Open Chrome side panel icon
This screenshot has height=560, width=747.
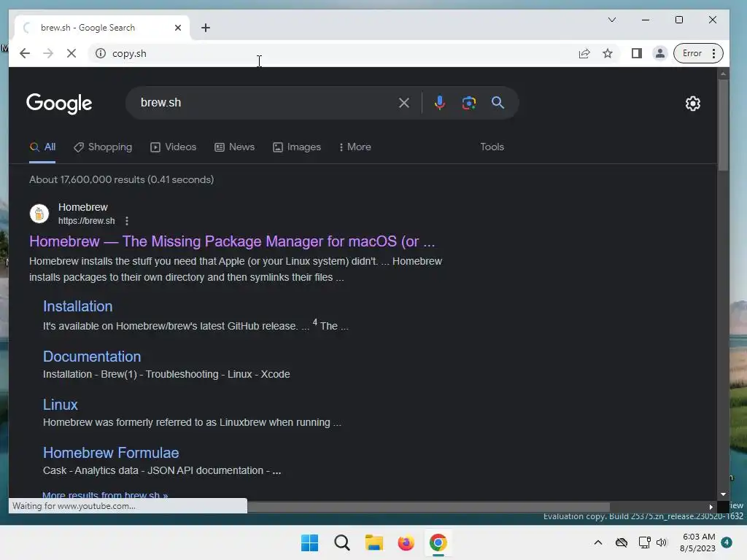pyautogui.click(x=636, y=53)
